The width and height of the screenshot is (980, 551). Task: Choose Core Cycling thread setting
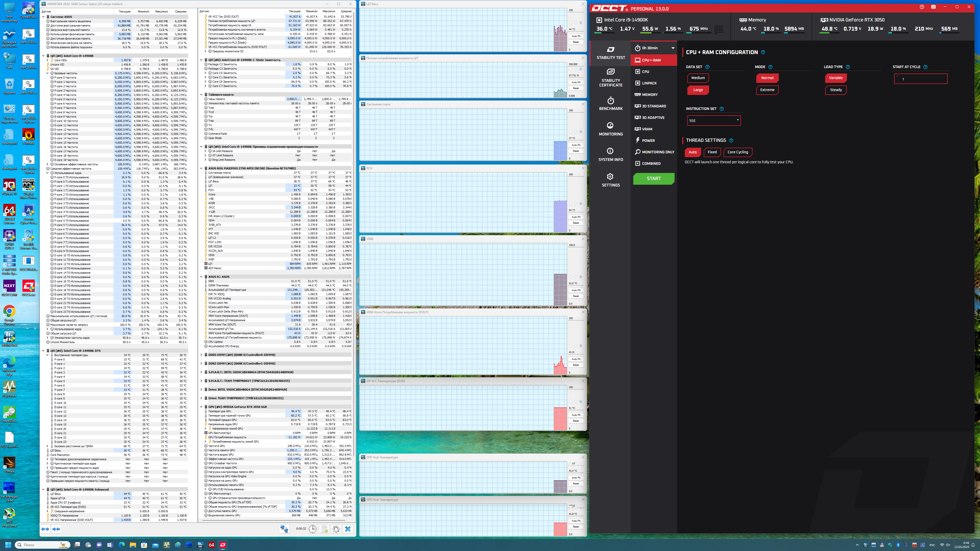pyautogui.click(x=737, y=152)
